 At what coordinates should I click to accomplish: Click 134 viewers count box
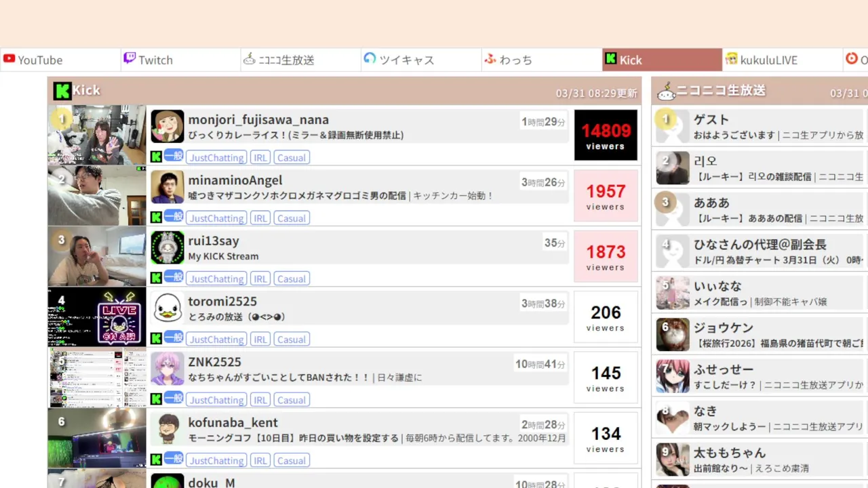tap(606, 438)
